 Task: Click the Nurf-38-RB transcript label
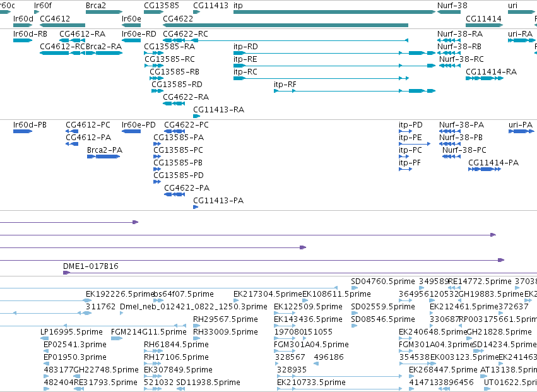pos(459,47)
